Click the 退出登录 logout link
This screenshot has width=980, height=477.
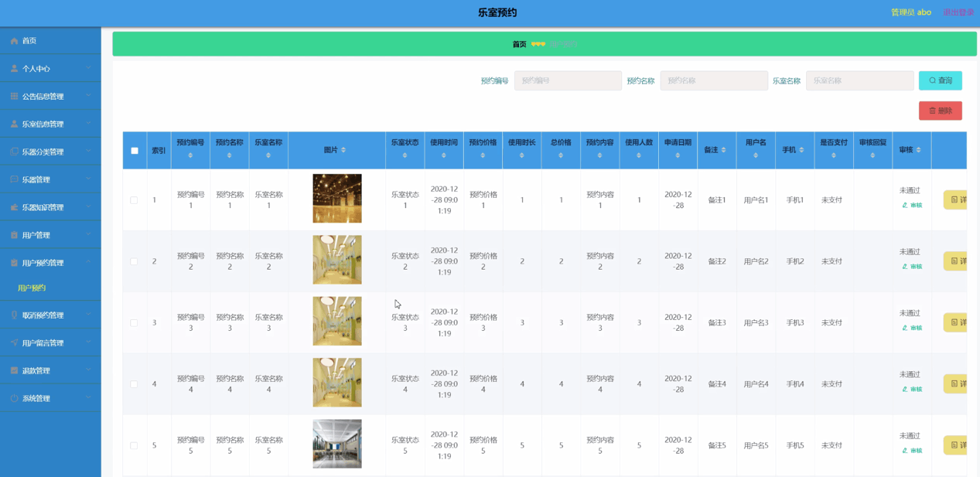[x=959, y=12]
